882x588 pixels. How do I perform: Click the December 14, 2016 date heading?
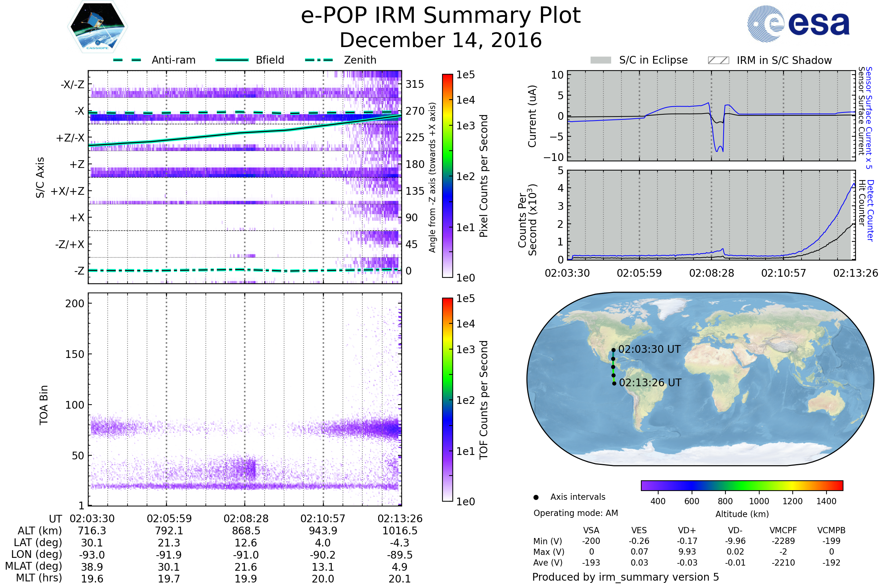[441, 40]
